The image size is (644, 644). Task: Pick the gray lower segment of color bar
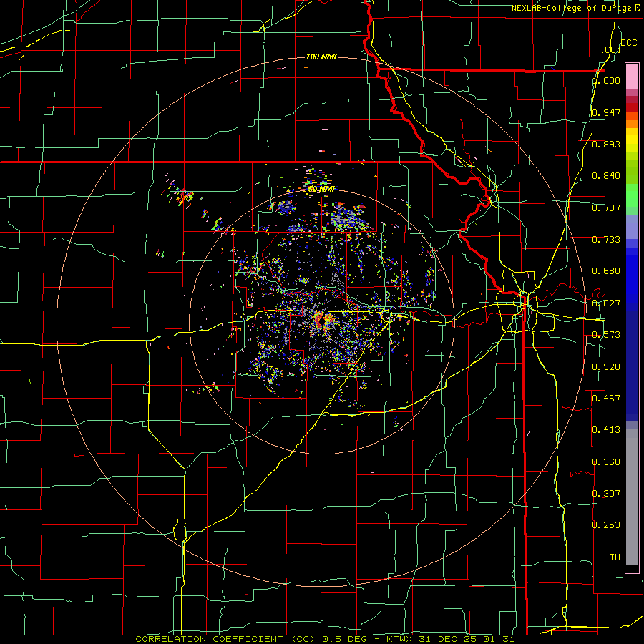click(632, 497)
